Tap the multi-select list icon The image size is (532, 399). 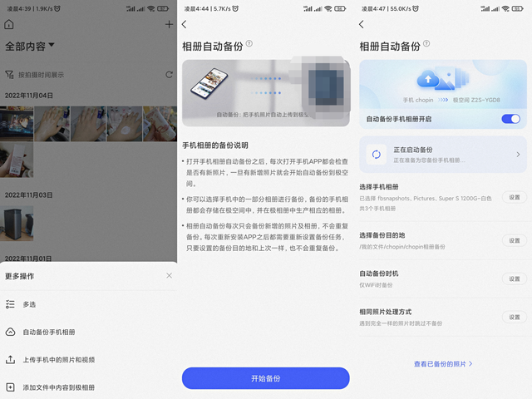point(10,304)
